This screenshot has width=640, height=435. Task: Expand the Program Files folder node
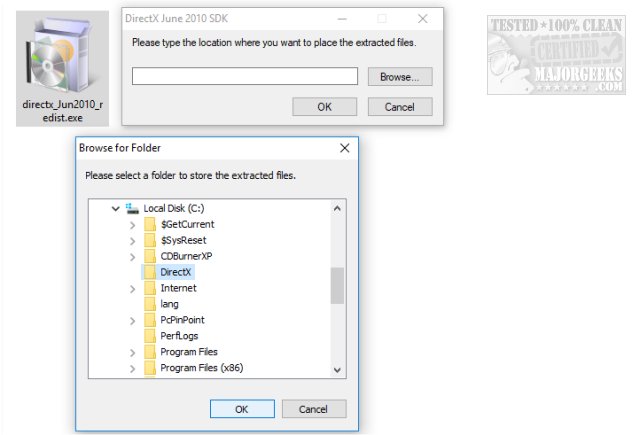tap(132, 352)
